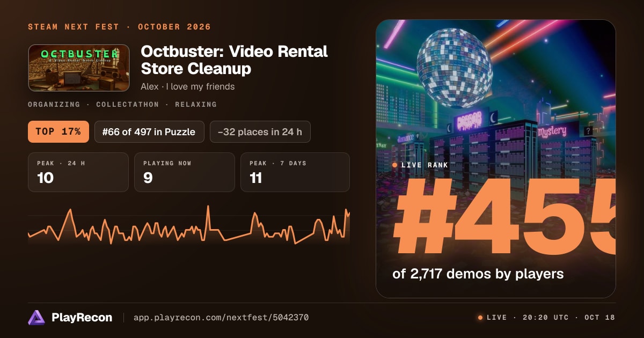Click the orange Live Rank indicator dot
644x338 pixels.
395,165
